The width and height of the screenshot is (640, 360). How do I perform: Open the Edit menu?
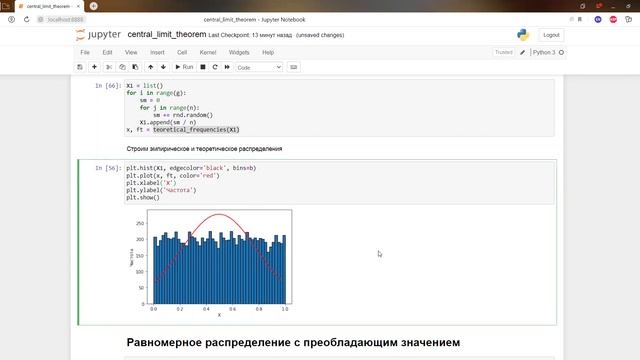point(107,52)
